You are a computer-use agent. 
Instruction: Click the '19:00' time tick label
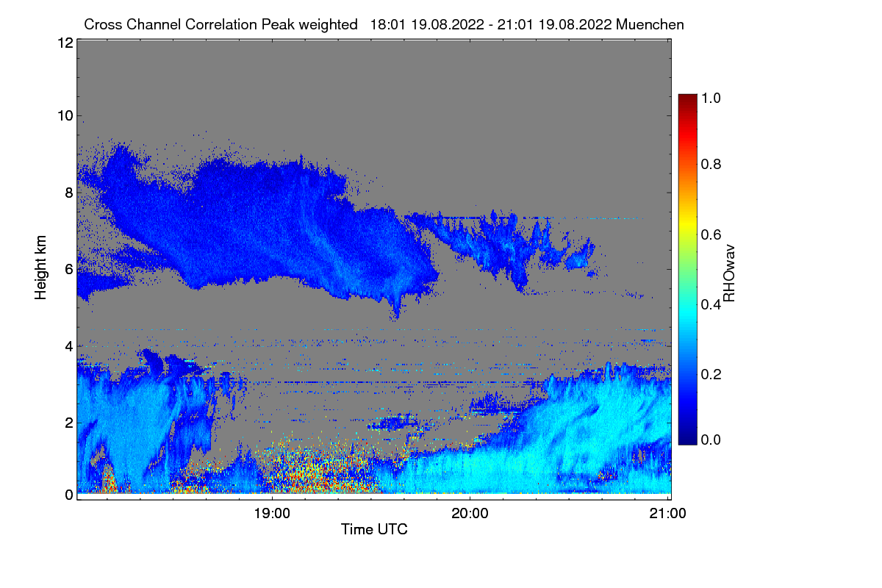point(272,513)
